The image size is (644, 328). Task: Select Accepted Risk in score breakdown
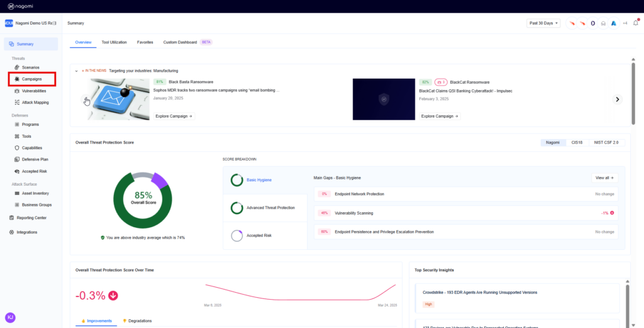pos(265,235)
